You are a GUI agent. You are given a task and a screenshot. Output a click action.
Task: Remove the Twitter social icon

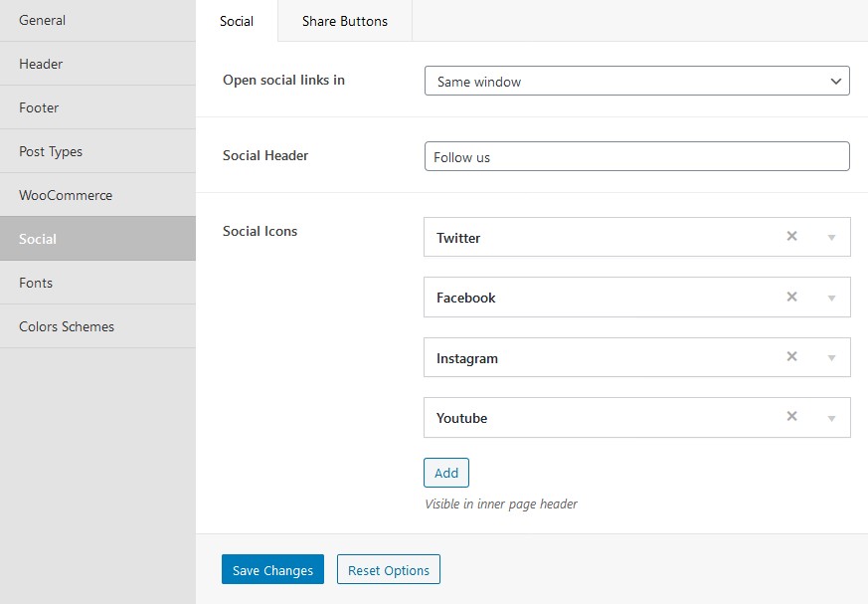tap(791, 236)
